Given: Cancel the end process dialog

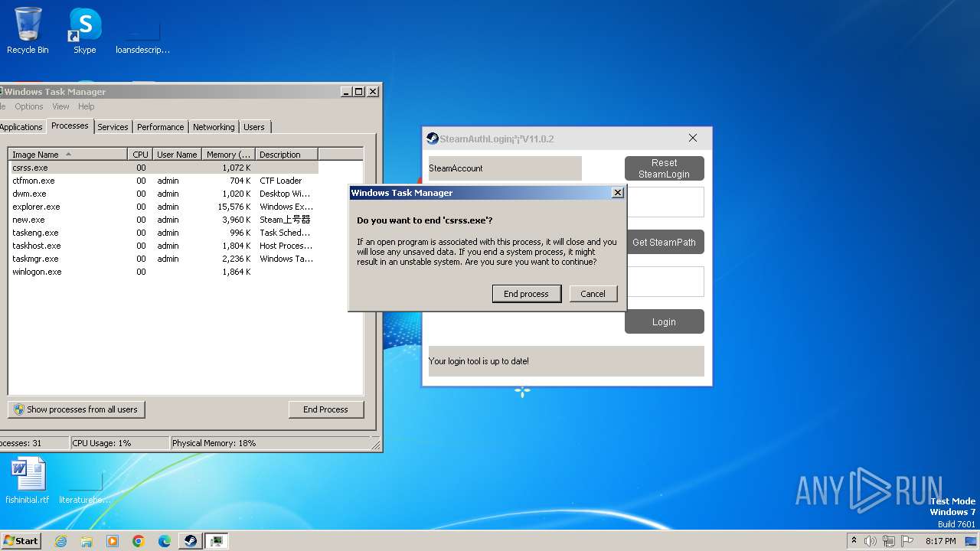Looking at the screenshot, I should (593, 294).
